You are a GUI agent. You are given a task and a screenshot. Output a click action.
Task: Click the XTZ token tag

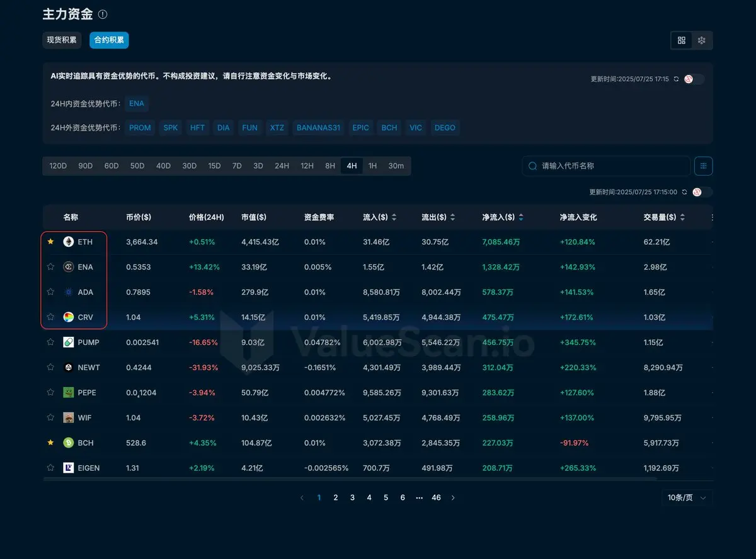point(277,128)
